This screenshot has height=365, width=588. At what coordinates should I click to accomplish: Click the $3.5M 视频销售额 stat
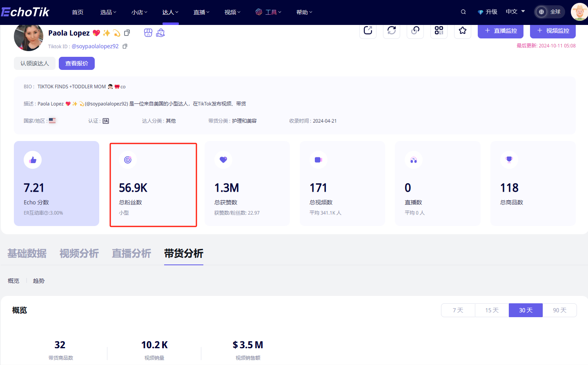point(248,350)
